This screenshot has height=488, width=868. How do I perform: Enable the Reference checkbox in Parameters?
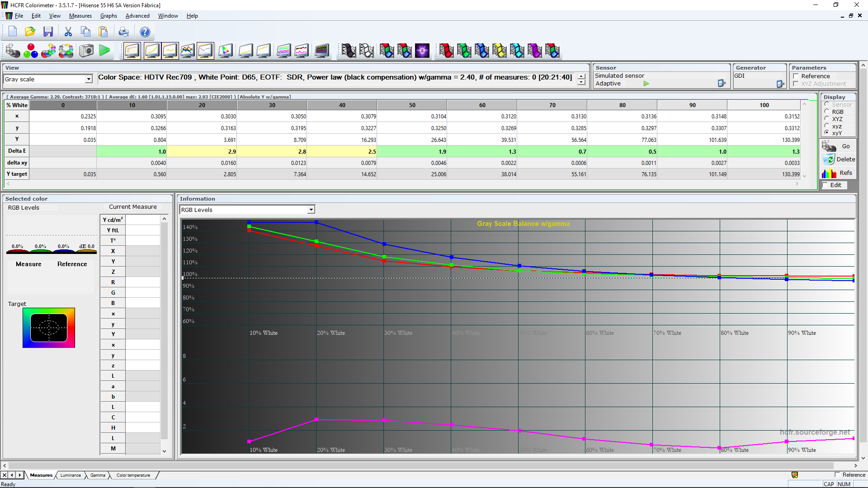point(796,76)
